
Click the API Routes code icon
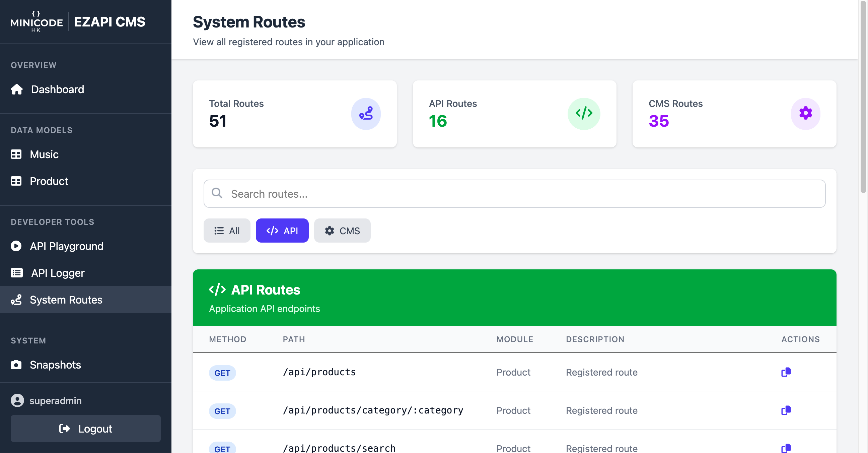[584, 114]
